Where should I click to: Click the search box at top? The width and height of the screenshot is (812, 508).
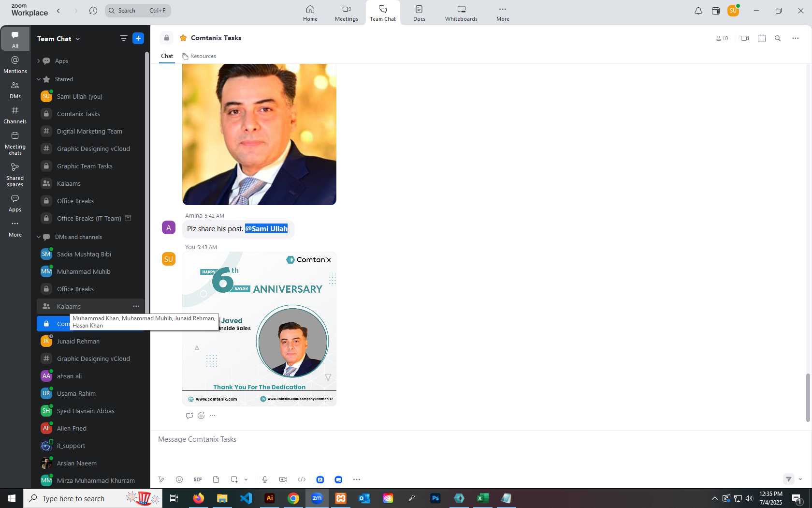(138, 11)
